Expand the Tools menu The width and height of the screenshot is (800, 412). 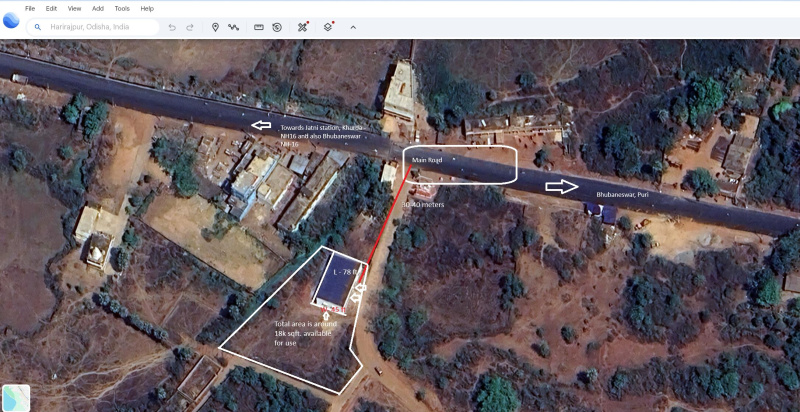(122, 8)
